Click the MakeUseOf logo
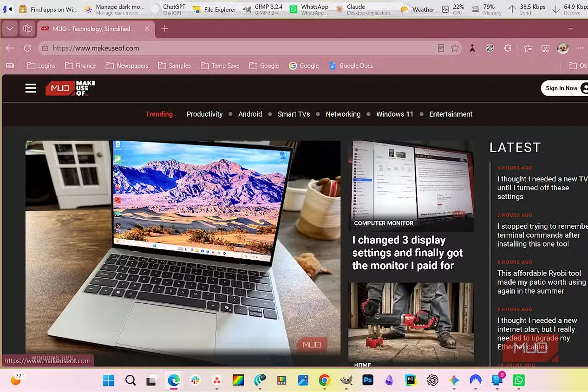The width and height of the screenshot is (588, 392). 70,88
